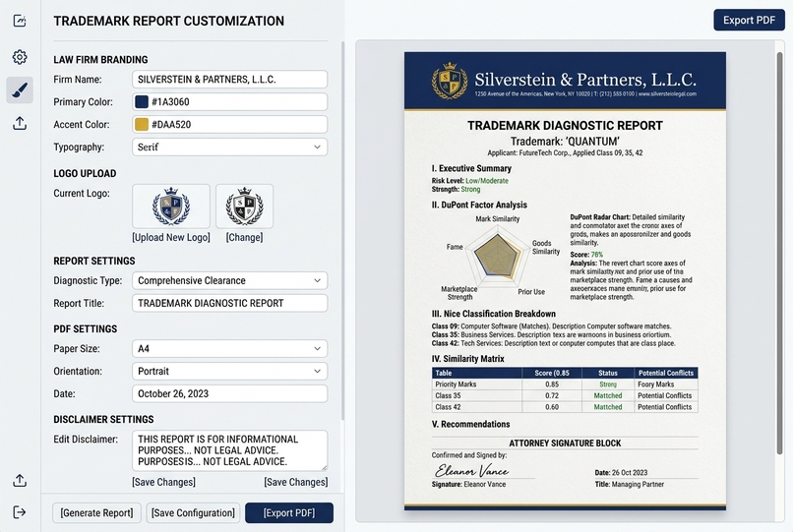The height and width of the screenshot is (532, 793).
Task: Click the Date field showing October 26, 2023
Action: tap(229, 394)
